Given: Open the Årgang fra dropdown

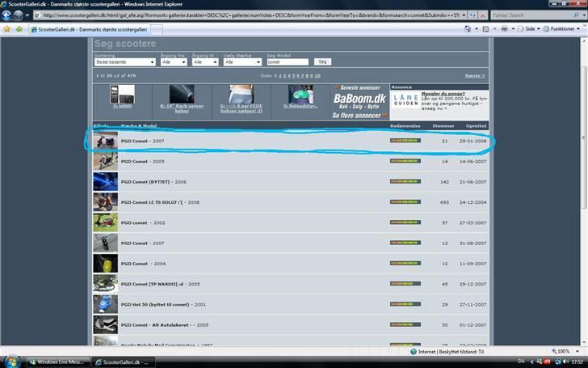Looking at the screenshot, I should 174,62.
